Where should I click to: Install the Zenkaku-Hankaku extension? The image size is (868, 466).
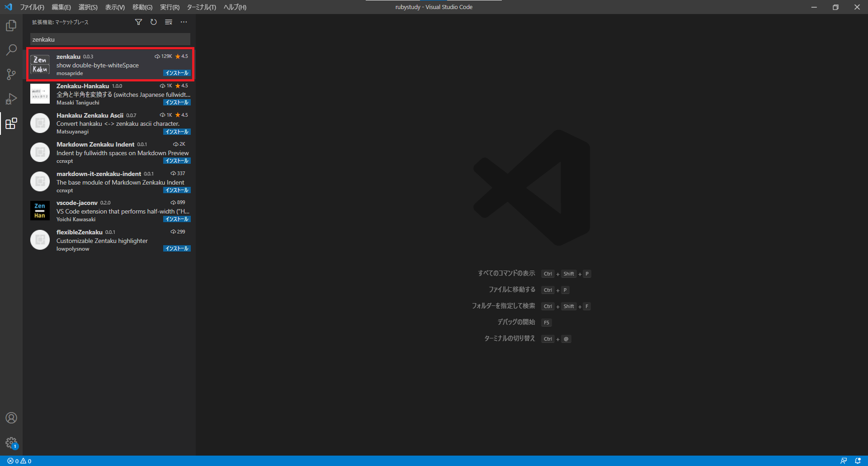[x=177, y=102]
